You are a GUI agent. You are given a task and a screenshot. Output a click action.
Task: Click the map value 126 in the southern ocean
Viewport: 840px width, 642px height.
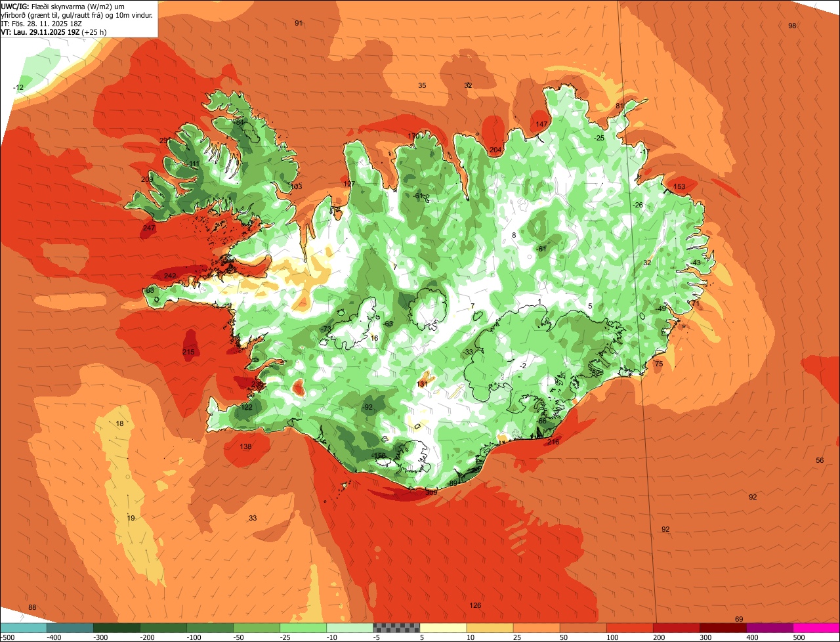point(476,605)
